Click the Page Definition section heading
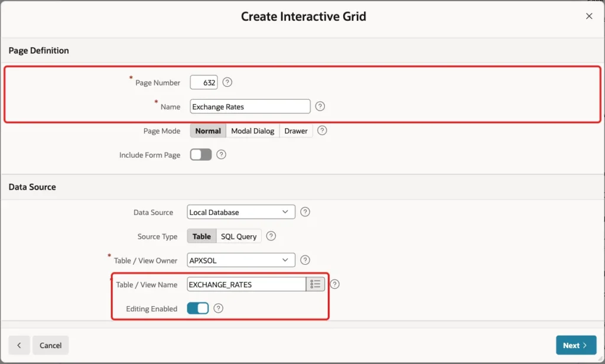The image size is (605, 364). coord(38,51)
